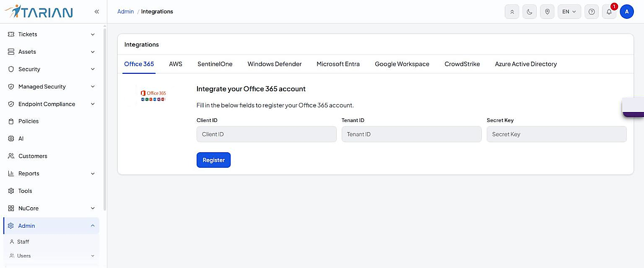Open help question mark icon
The image size is (644, 268).
point(592,12)
